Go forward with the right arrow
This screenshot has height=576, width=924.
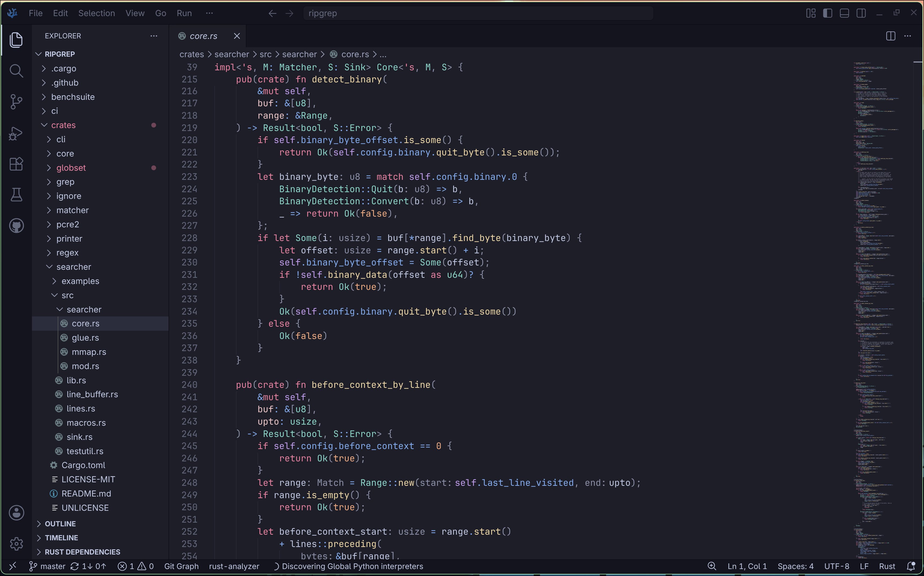click(289, 13)
